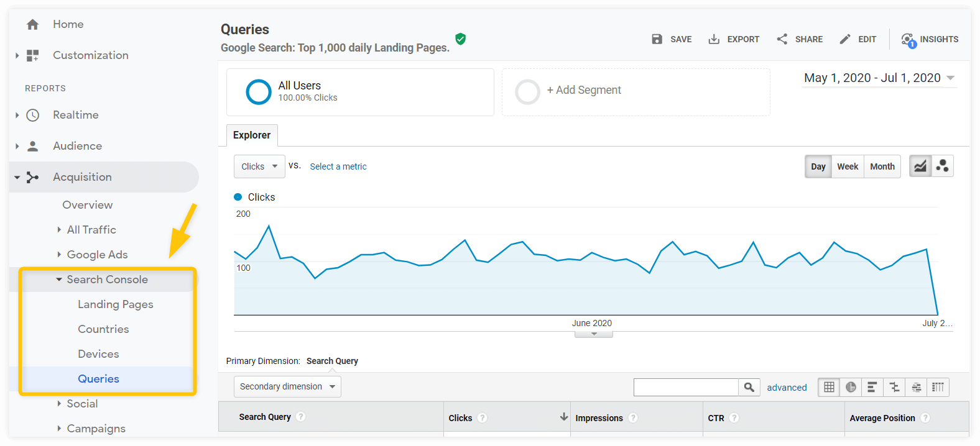Open help for Average Position column
The width and height of the screenshot is (980, 446).
(925, 418)
